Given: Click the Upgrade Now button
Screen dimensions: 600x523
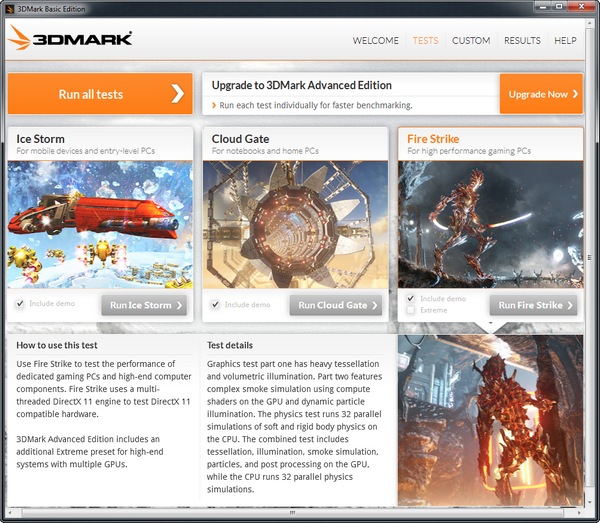Looking at the screenshot, I should point(542,94).
